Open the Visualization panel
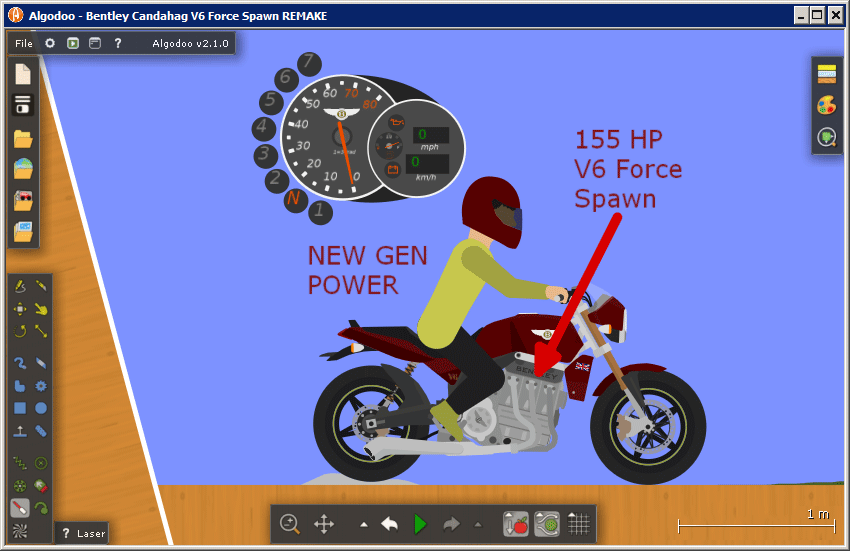This screenshot has width=850, height=551. (827, 137)
